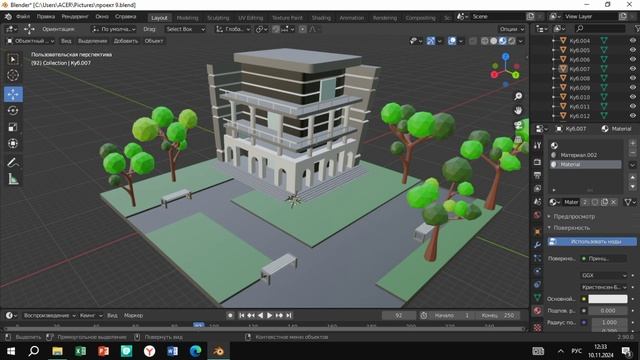Click the Blender logo menu icon
Image resolution: width=640 pixels, height=360 pixels.
(x=8, y=17)
